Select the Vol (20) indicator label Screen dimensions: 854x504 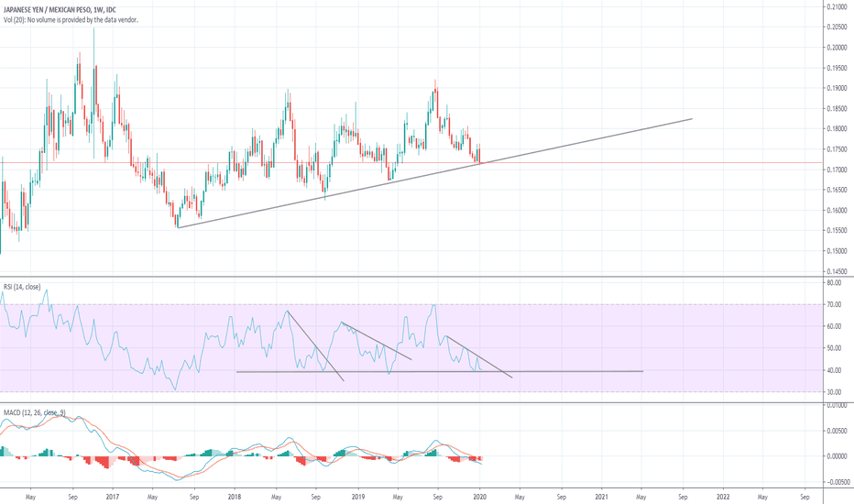pyautogui.click(x=70, y=19)
